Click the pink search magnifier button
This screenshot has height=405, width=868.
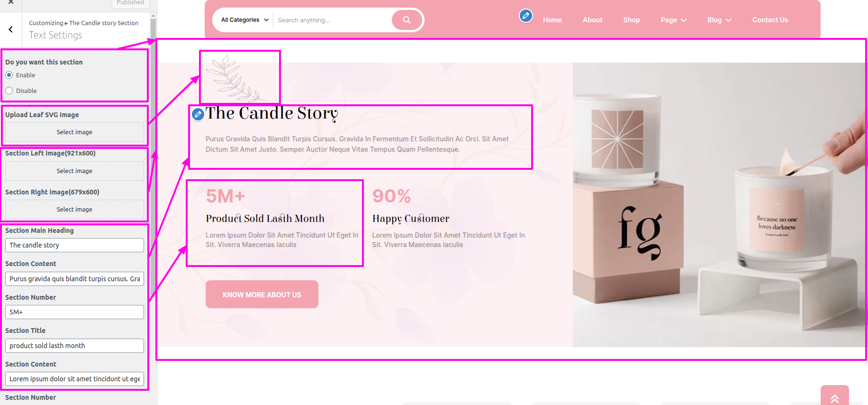tap(407, 20)
